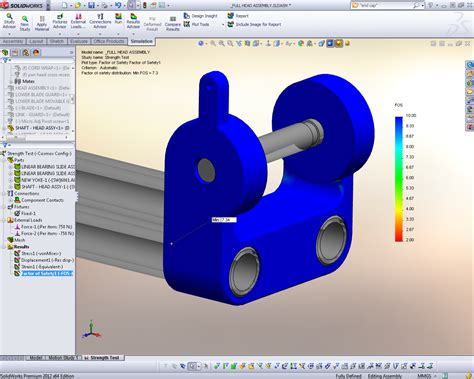Click the SolidWorks search input field
This screenshot has width=474, height=379.
point(387,5)
